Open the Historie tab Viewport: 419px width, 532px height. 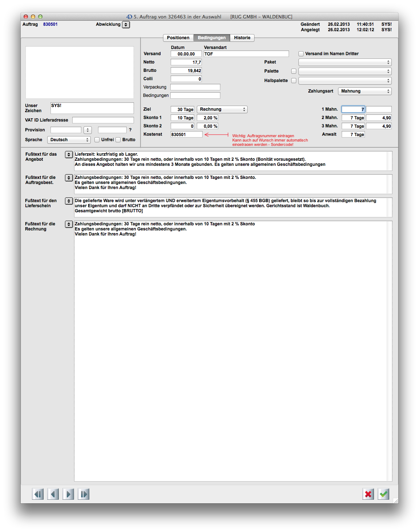click(x=242, y=38)
